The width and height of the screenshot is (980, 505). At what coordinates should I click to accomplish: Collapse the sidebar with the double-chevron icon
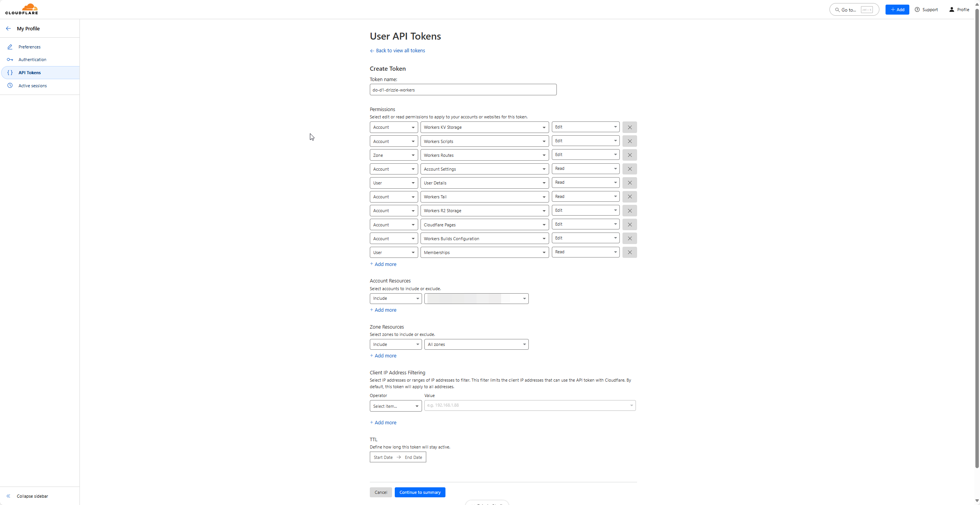click(x=8, y=496)
